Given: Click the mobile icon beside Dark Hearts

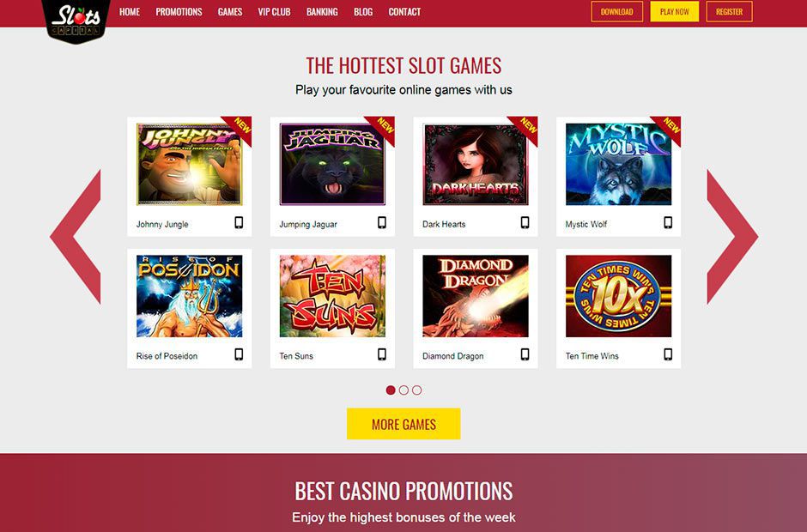Looking at the screenshot, I should click(x=525, y=222).
